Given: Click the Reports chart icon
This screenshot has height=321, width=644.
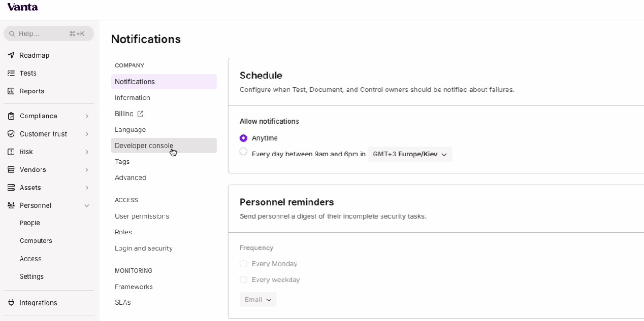Looking at the screenshot, I should [x=11, y=91].
